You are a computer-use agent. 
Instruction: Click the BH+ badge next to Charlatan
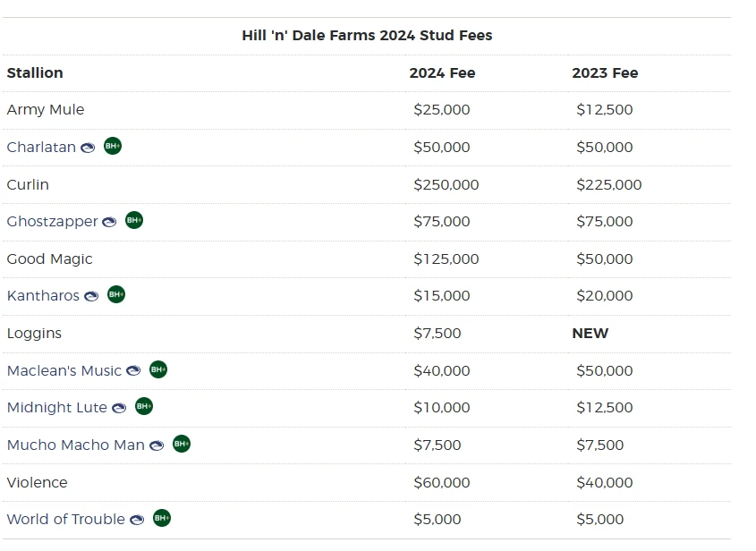tap(113, 146)
